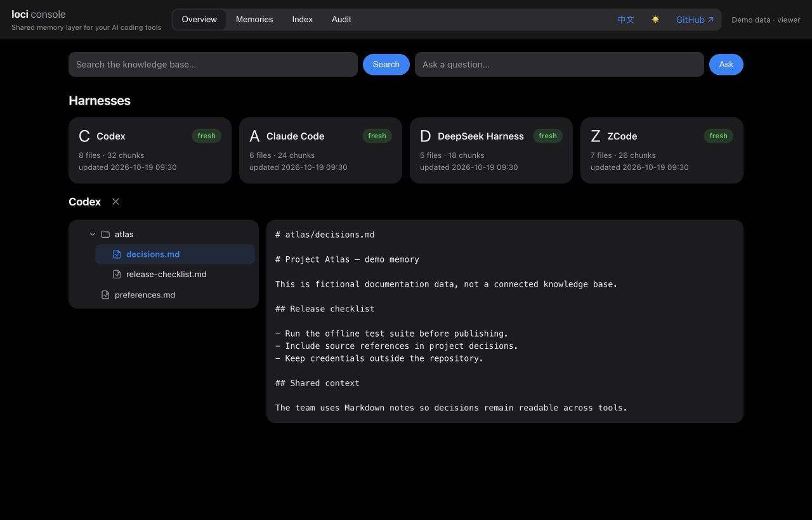Click the '## Shared context' line
This screenshot has height=520, width=812.
coord(317,383)
